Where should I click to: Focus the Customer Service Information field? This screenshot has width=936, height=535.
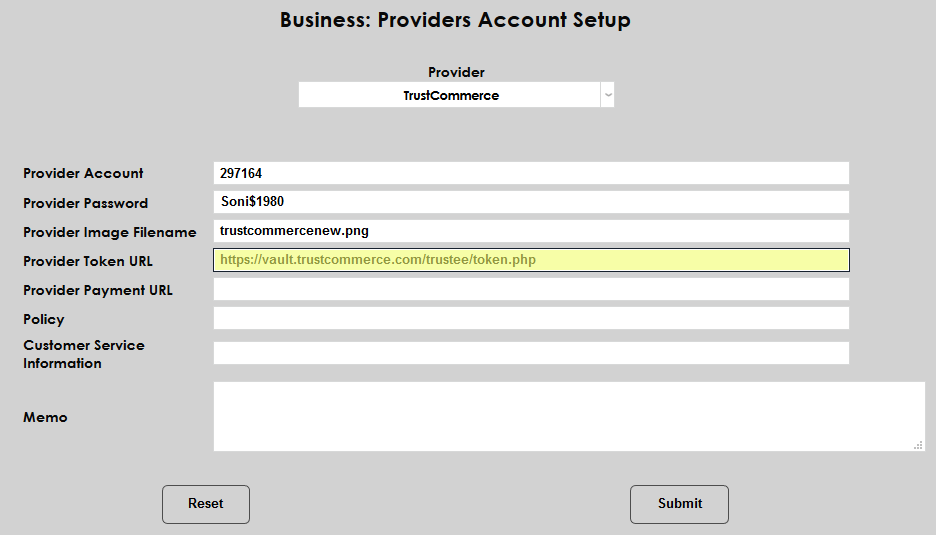[x=531, y=353]
